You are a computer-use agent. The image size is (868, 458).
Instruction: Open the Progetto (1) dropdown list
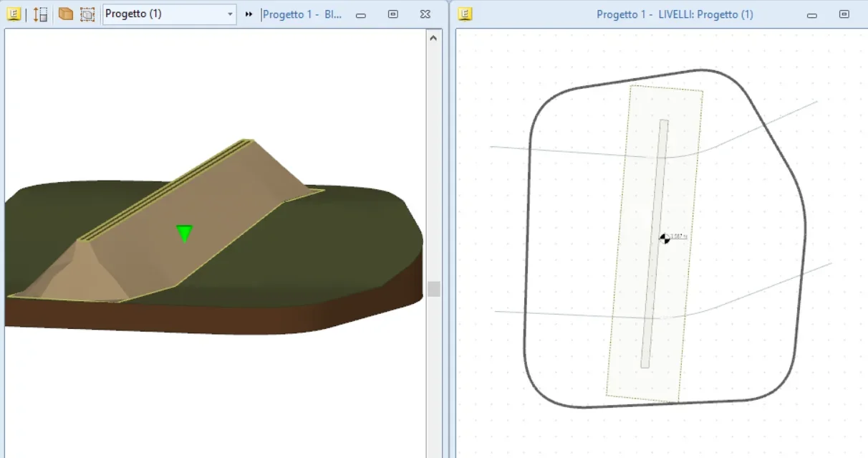coord(230,14)
